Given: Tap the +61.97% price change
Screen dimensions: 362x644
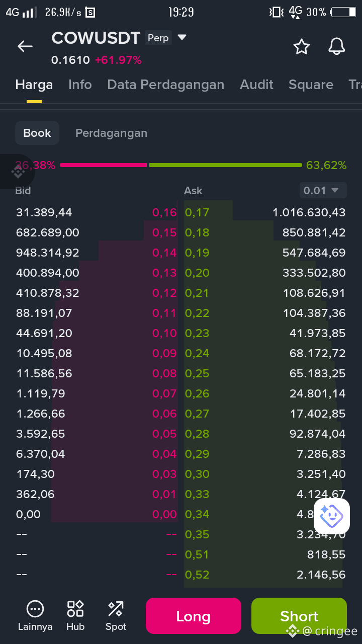Looking at the screenshot, I should [118, 60].
